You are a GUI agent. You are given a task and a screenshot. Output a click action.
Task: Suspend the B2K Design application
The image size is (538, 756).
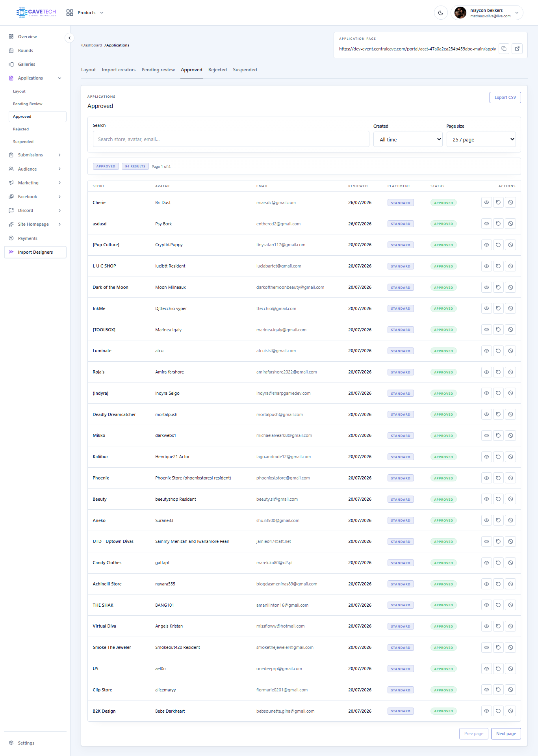point(510,711)
